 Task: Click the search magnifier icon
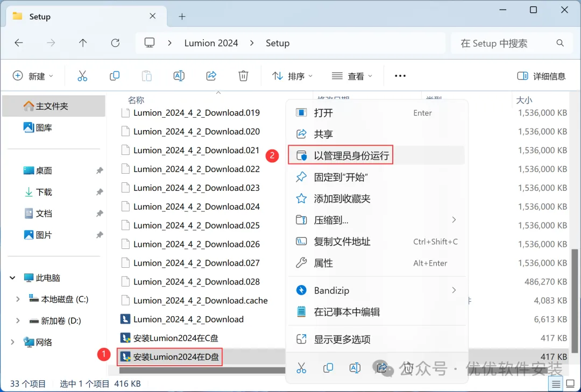click(560, 43)
